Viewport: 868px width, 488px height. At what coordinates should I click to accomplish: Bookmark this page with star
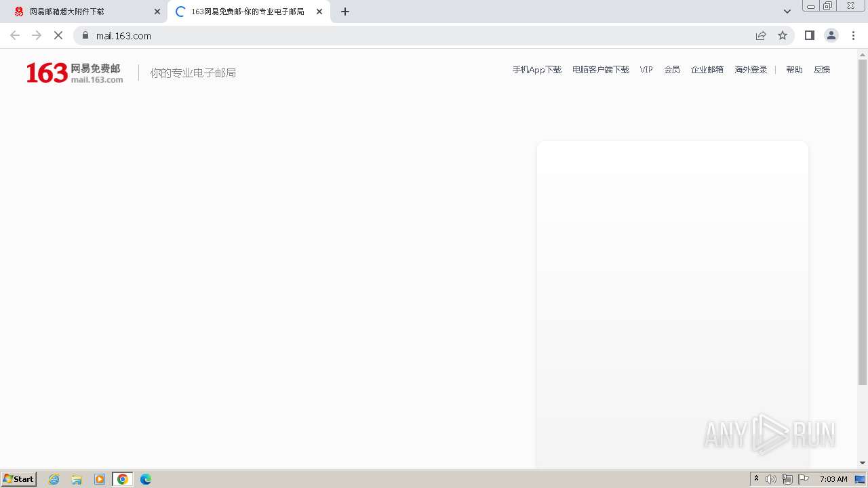[783, 35]
